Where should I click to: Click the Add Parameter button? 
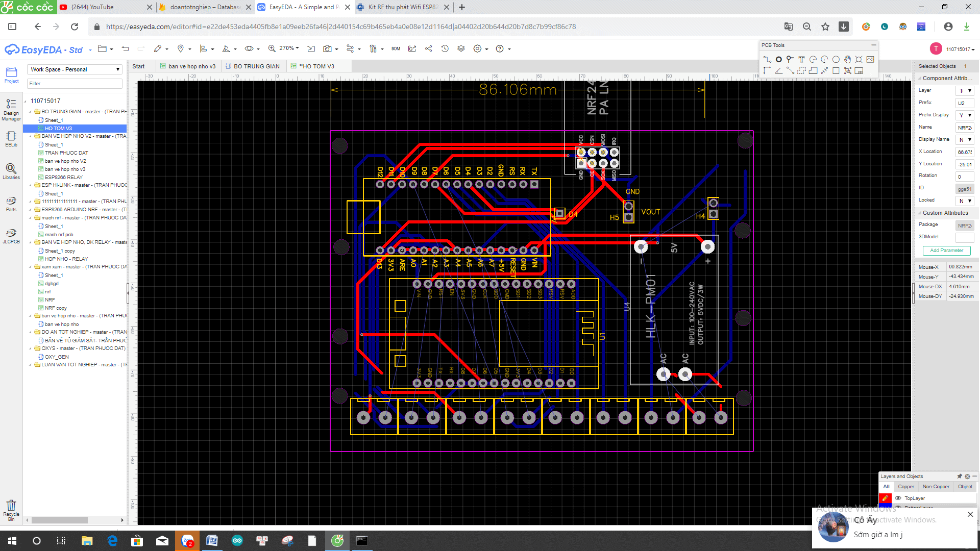tap(946, 251)
